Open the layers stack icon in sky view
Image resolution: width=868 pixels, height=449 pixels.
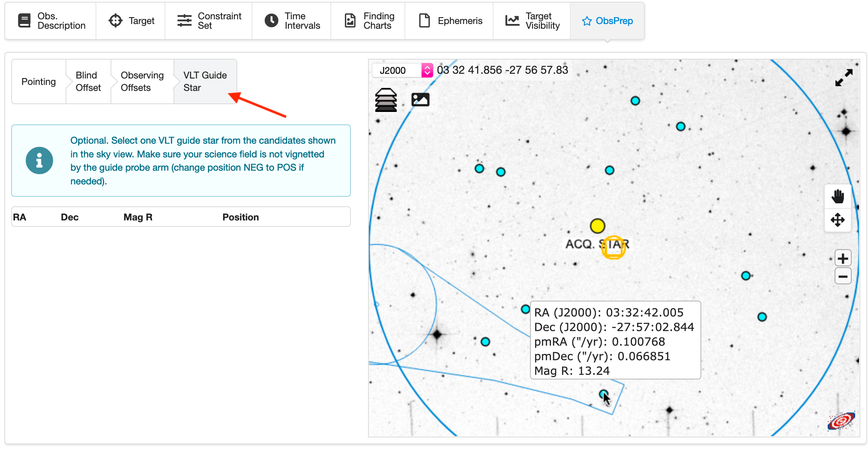point(386,100)
